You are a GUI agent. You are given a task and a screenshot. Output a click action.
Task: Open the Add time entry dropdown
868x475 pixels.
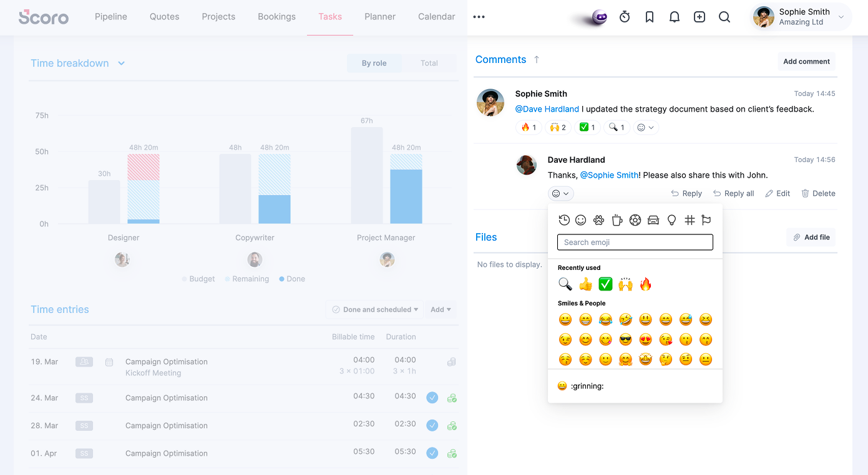click(441, 310)
